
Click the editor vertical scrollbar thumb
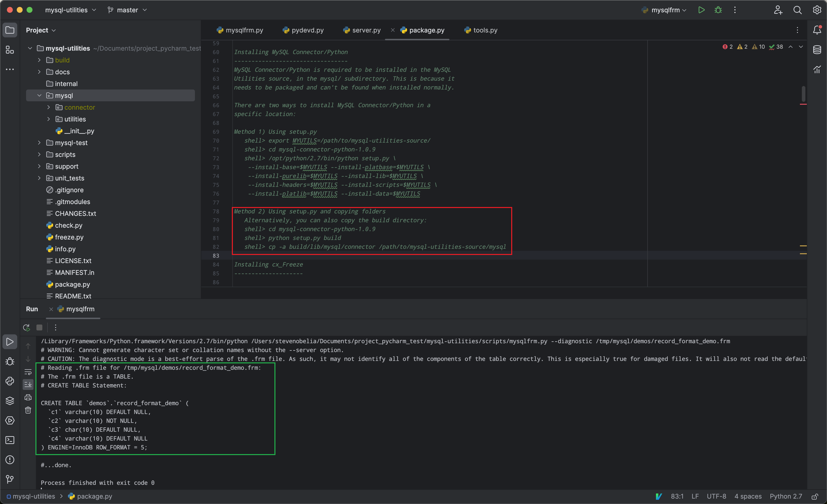click(803, 94)
